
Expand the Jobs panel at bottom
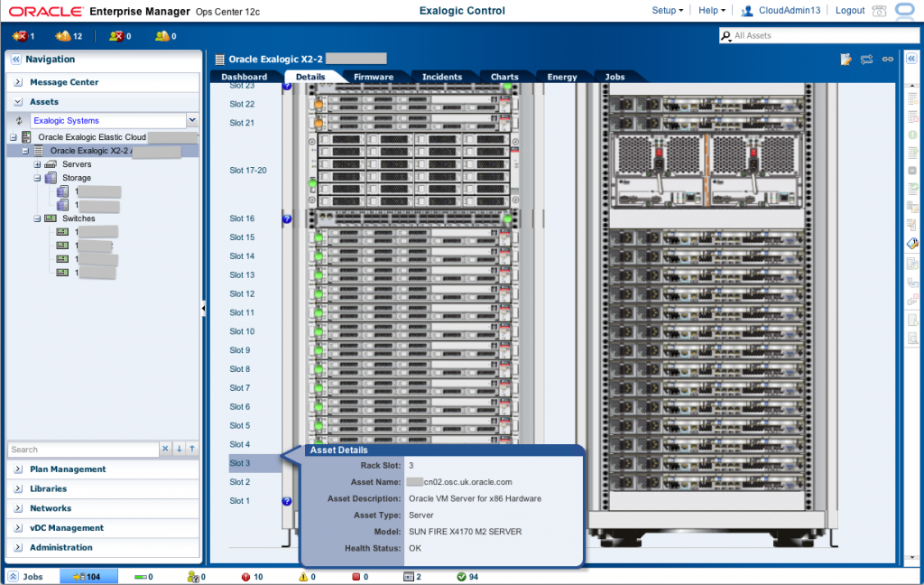[x=14, y=577]
